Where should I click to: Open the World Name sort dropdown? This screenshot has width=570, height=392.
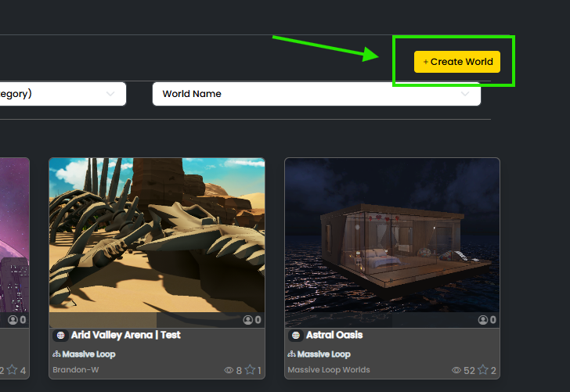pyautogui.click(x=316, y=94)
